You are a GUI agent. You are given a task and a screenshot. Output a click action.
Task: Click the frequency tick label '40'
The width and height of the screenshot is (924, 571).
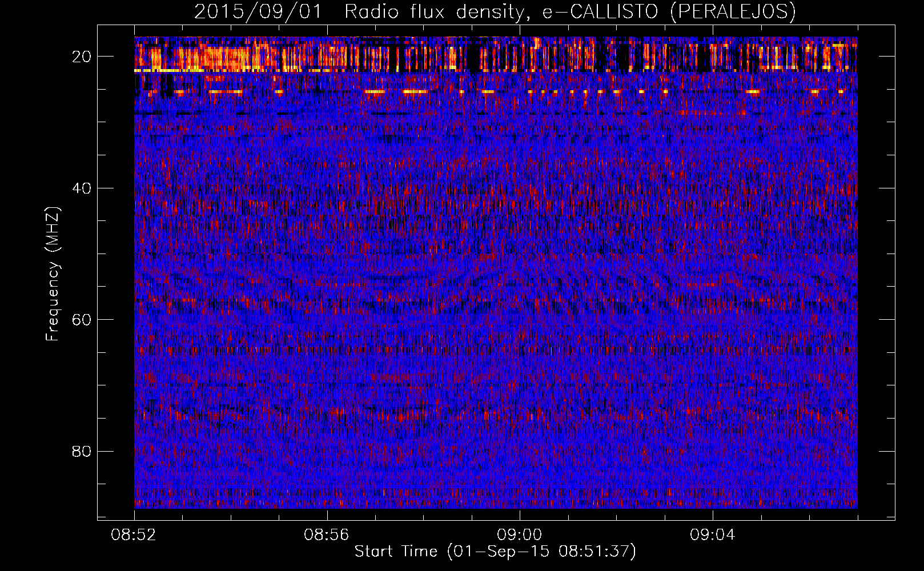82,188
